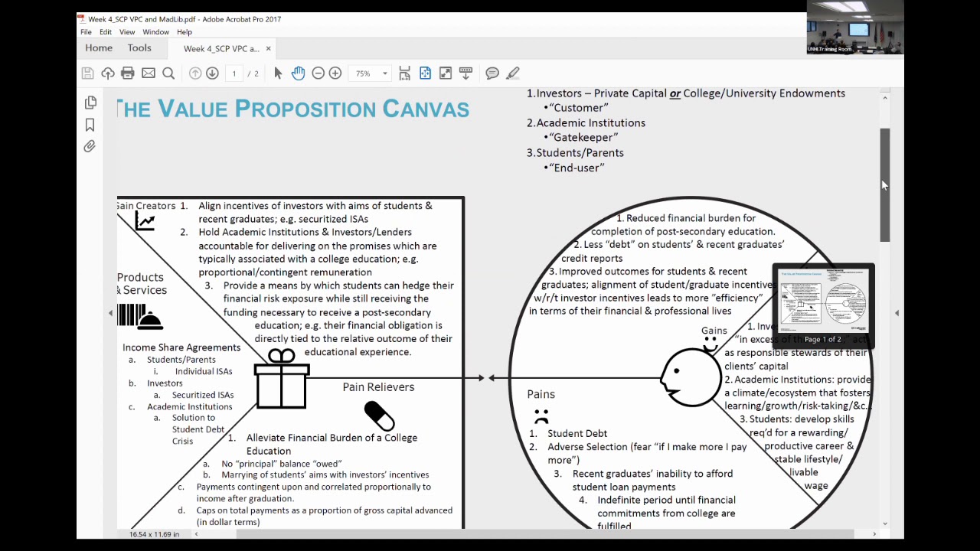Open the View menu
The image size is (980, 551).
(x=127, y=32)
